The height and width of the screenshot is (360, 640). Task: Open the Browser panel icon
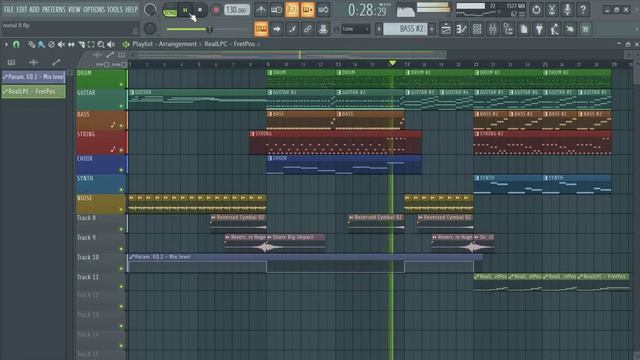(508, 29)
